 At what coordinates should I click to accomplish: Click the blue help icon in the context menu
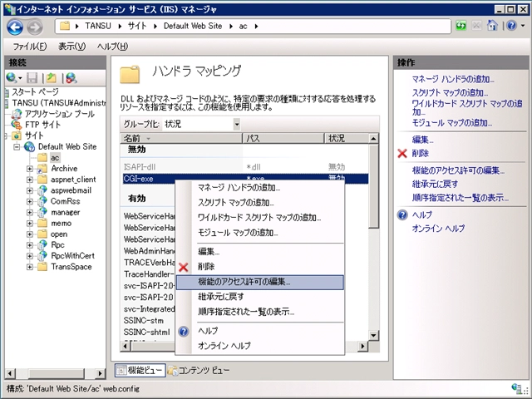(184, 331)
